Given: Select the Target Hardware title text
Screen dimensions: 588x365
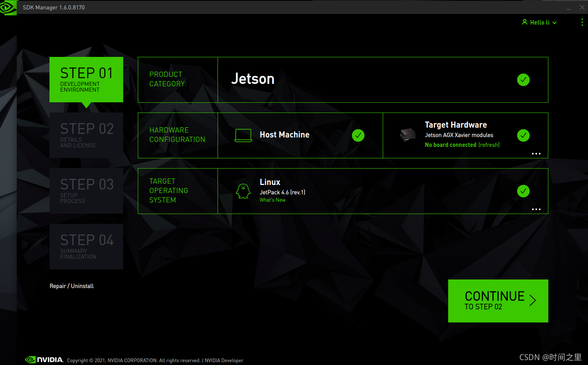Looking at the screenshot, I should click(456, 125).
